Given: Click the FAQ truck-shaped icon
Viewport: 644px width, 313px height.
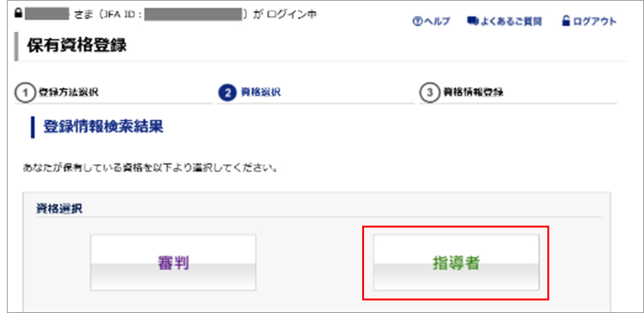Looking at the screenshot, I should 473,21.
